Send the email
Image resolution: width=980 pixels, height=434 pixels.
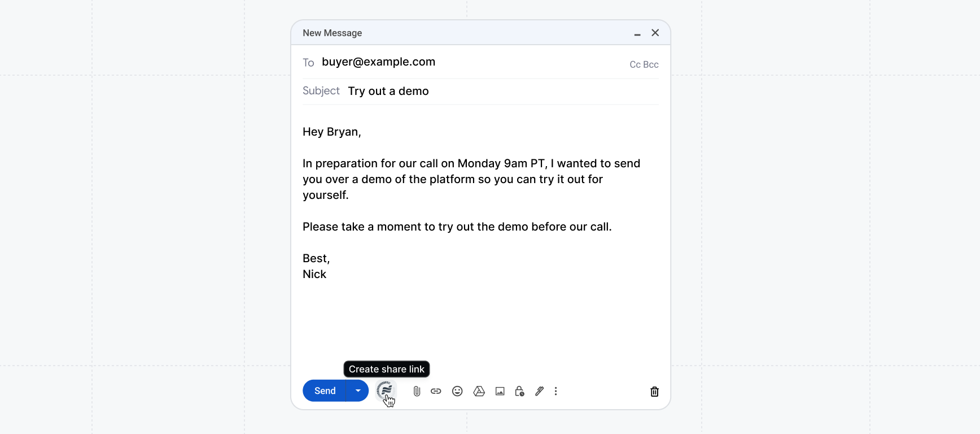pyautogui.click(x=325, y=390)
